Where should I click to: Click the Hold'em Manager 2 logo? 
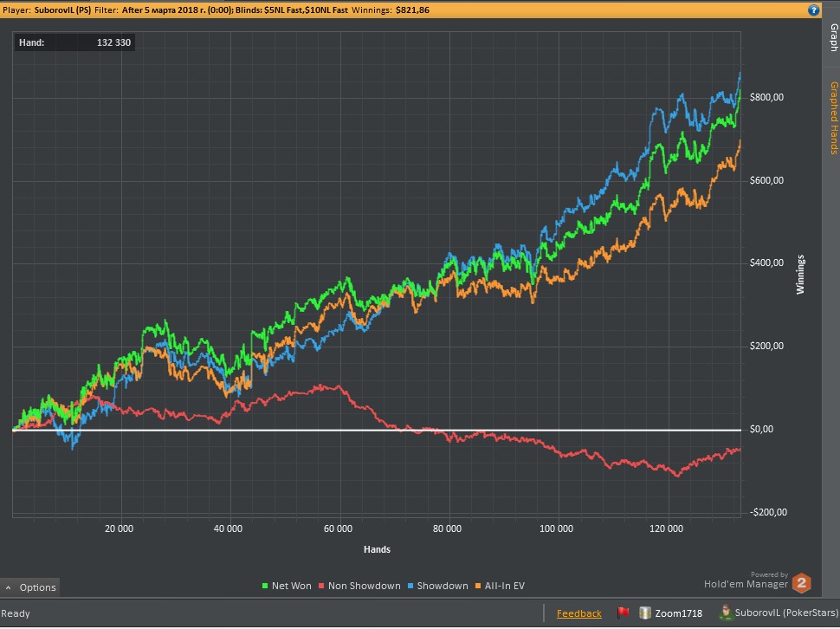(802, 584)
